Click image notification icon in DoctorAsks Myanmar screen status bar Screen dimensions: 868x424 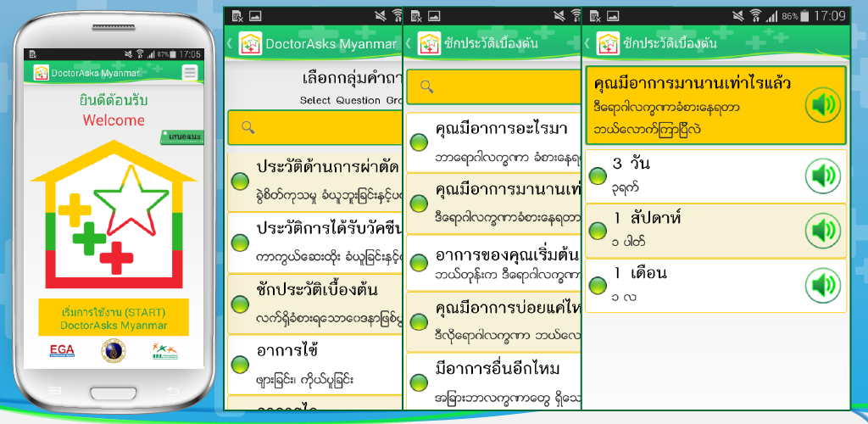tap(254, 15)
